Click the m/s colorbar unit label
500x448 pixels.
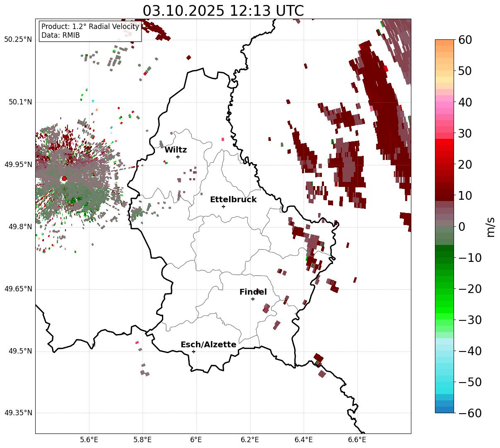click(491, 226)
